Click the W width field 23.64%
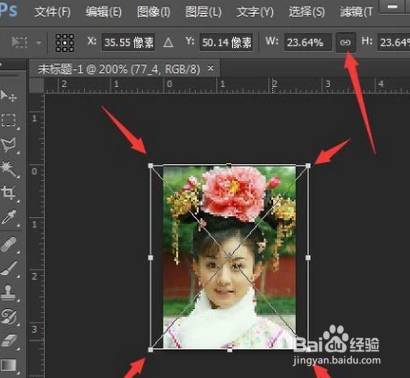Image resolution: width=410 pixels, height=378 pixels. coord(308,42)
